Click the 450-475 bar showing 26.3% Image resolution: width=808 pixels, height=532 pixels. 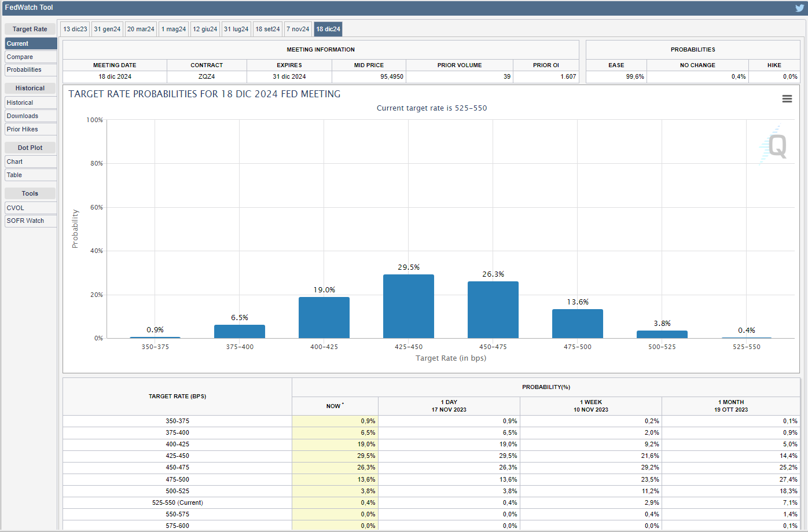[x=493, y=310]
